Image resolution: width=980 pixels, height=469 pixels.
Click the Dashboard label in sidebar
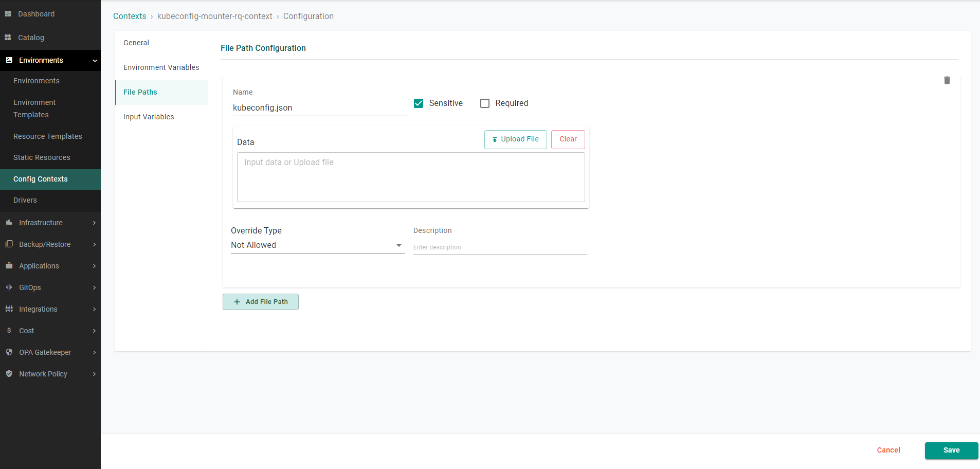point(36,14)
